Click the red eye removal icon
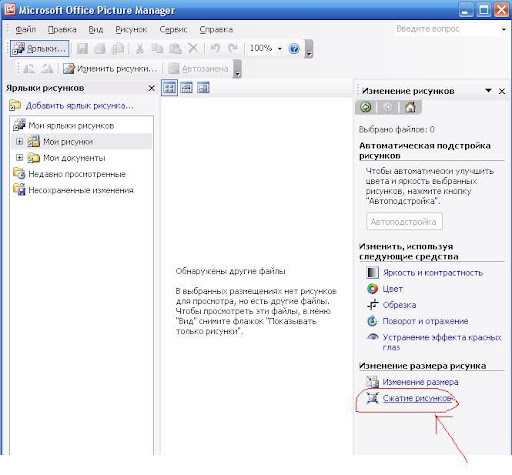Screen dimensions: 512x475 click(x=372, y=337)
